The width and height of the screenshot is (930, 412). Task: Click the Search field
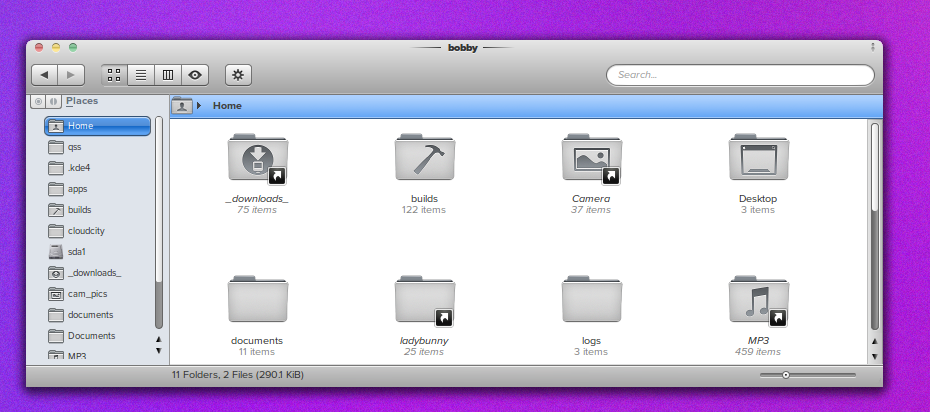pos(740,75)
